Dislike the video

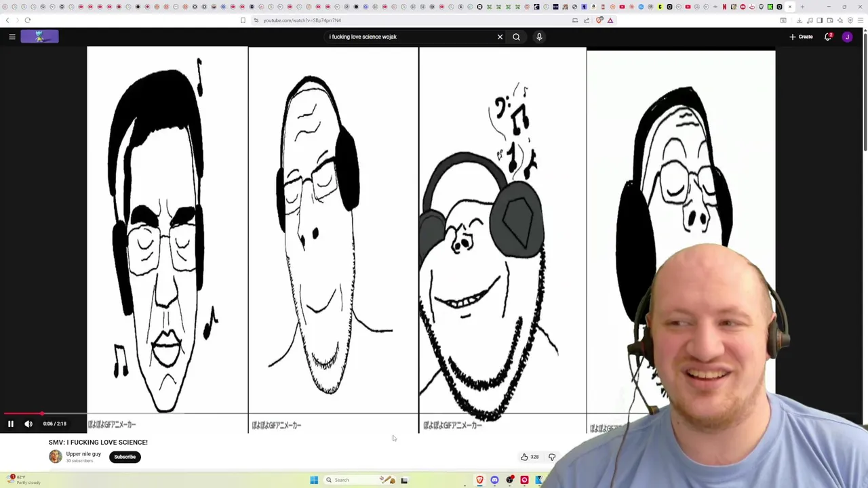point(552,457)
